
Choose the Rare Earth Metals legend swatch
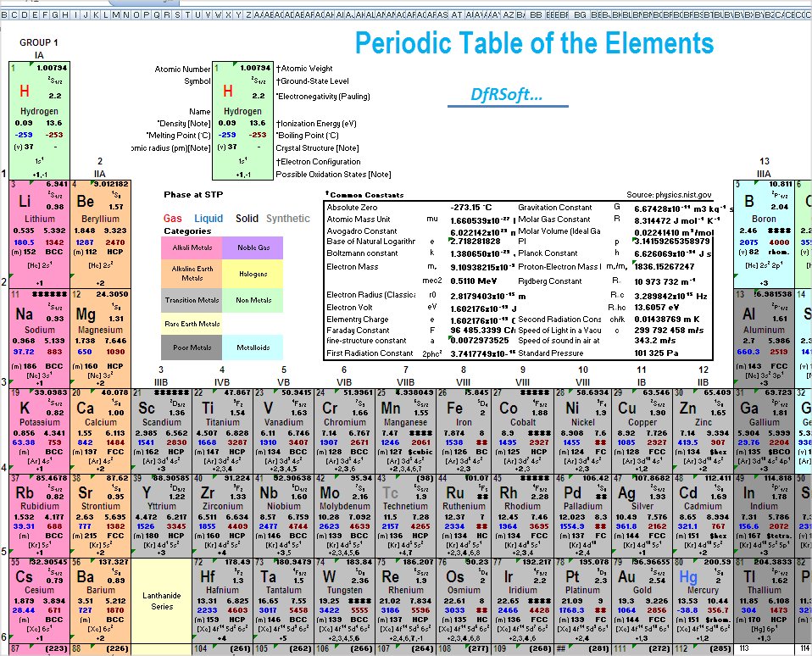coord(192,324)
